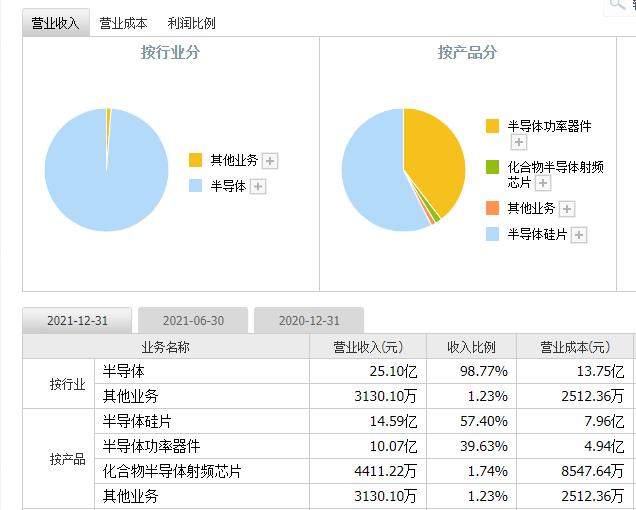
Task: Click green swatch for 化合物半导体射频芯片
Action: click(x=492, y=168)
